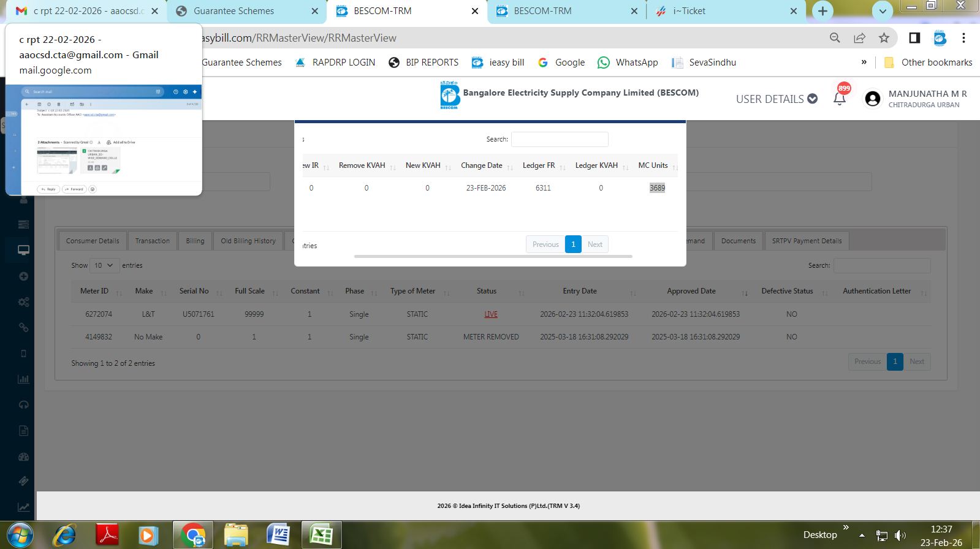This screenshot has width=980, height=549.
Task: Click Previous in the popup pagination
Action: (545, 244)
